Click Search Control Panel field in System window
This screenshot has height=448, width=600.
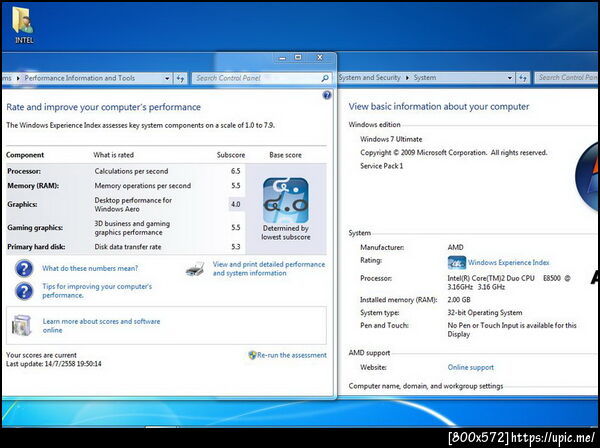click(567, 78)
